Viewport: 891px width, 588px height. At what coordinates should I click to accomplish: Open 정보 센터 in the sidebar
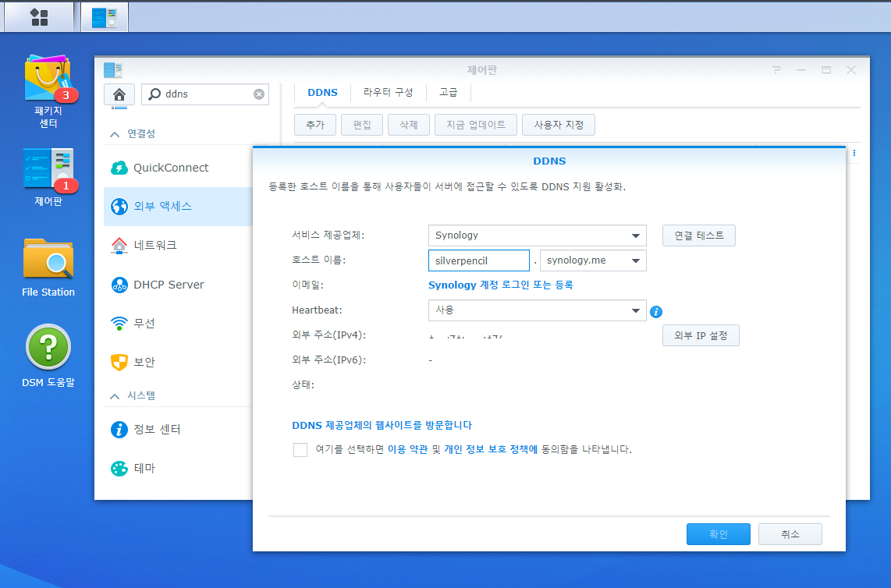click(178, 430)
